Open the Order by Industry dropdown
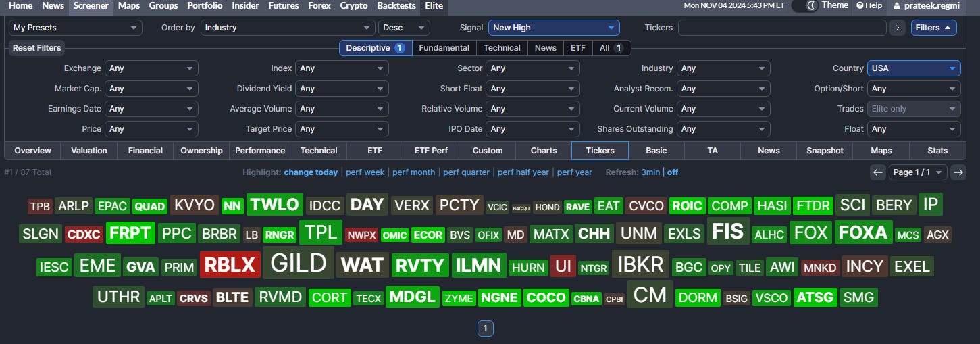Image resolution: width=980 pixels, height=344 pixels. 288,28
